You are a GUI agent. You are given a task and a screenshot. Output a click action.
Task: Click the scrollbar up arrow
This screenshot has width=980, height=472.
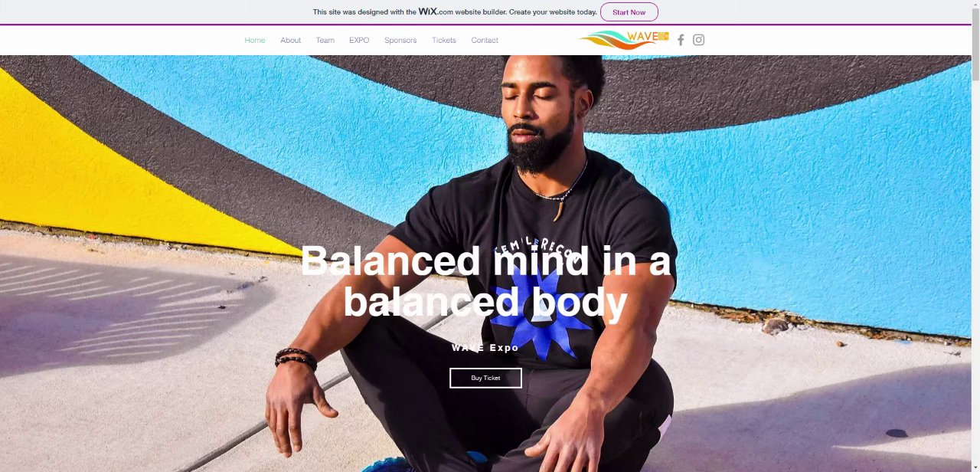tap(975, 5)
